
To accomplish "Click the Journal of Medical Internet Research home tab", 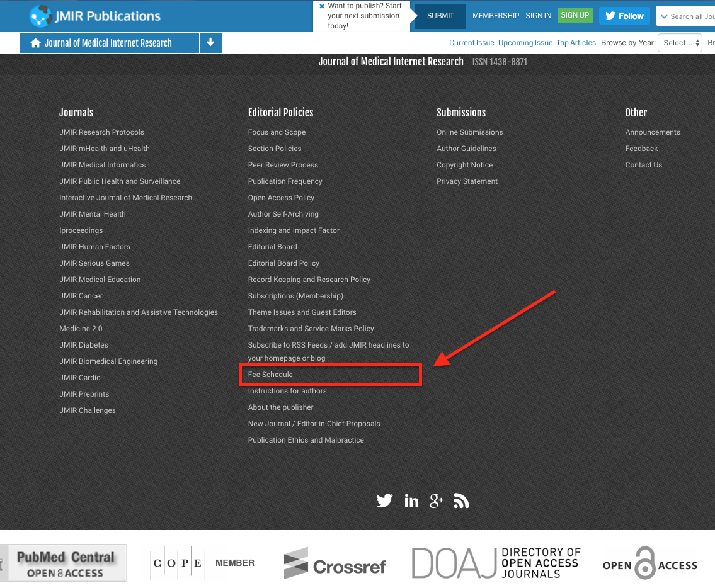I will [109, 43].
